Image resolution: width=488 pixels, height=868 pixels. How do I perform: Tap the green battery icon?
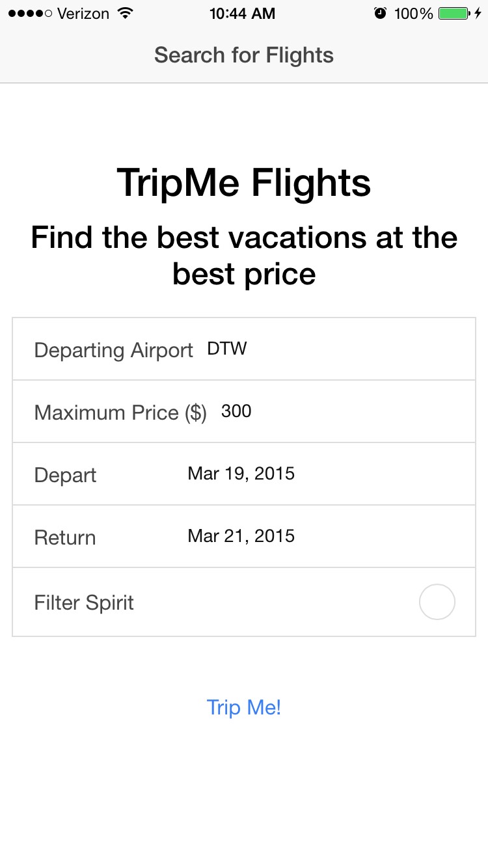[x=454, y=14]
